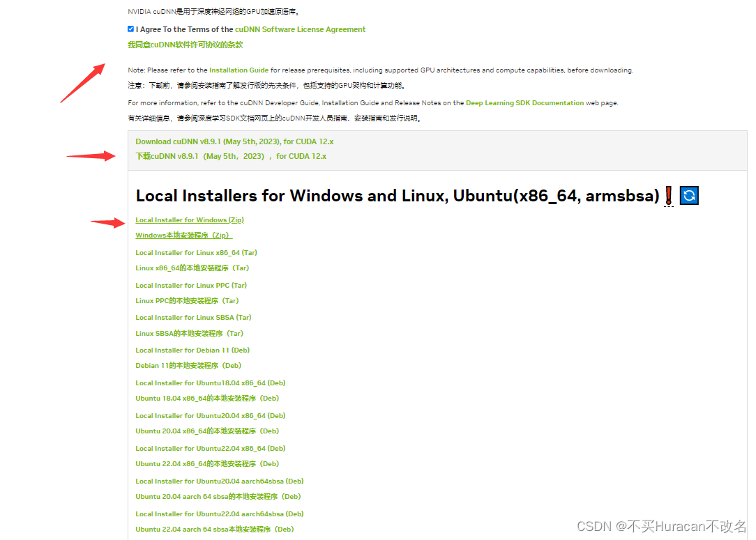Click Linux SBSA的本地安装程序 (Tar) link
756x540 pixels.
(190, 333)
